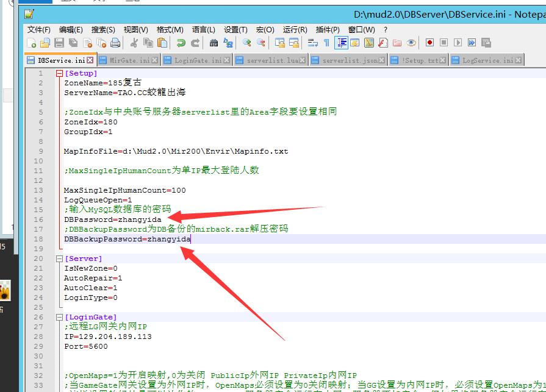Click the Cut scissors icon
The image size is (546, 392).
(x=134, y=43)
